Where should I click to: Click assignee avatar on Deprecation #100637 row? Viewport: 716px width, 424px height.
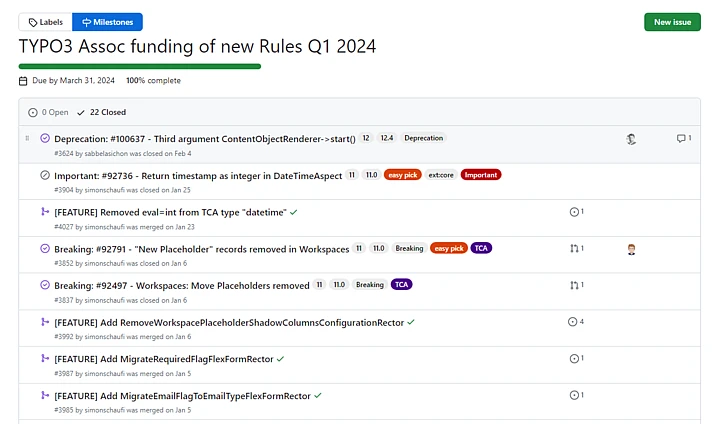[x=631, y=139]
